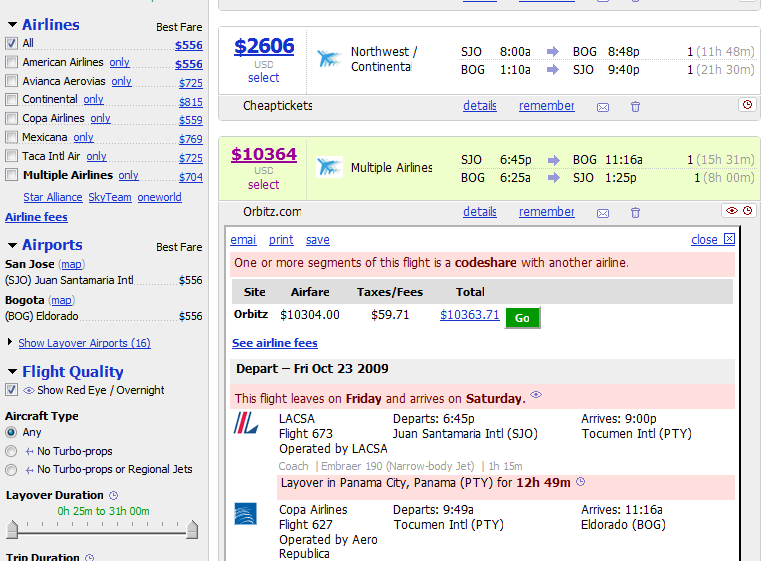Open the Airline fees link in sidebar

pos(36,217)
